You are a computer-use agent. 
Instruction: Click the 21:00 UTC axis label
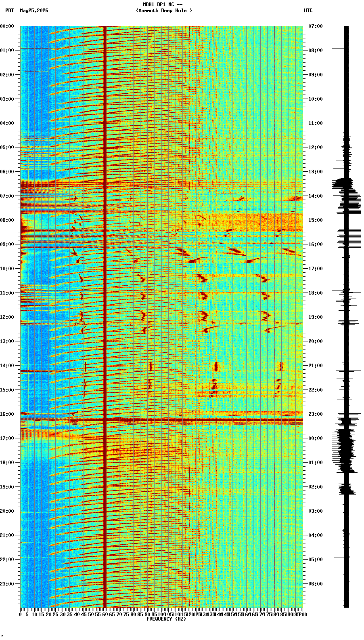(316, 366)
